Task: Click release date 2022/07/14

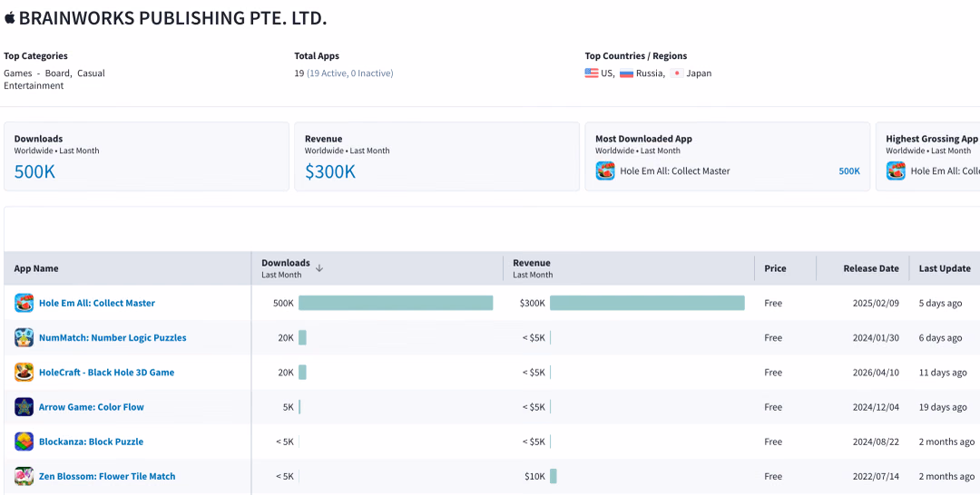Action: click(876, 476)
